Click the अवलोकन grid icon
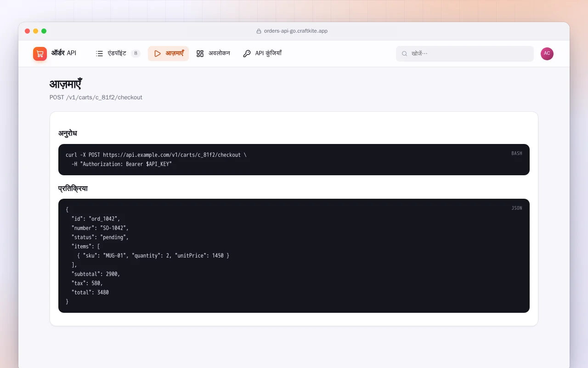 [x=200, y=54]
